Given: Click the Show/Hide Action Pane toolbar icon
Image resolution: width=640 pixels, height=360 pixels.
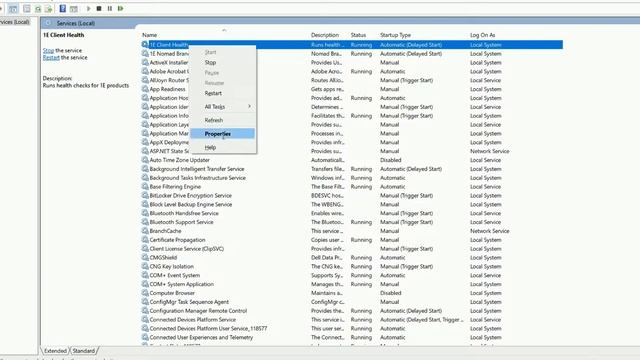Looking at the screenshot, I should pyautogui.click(x=73, y=9).
